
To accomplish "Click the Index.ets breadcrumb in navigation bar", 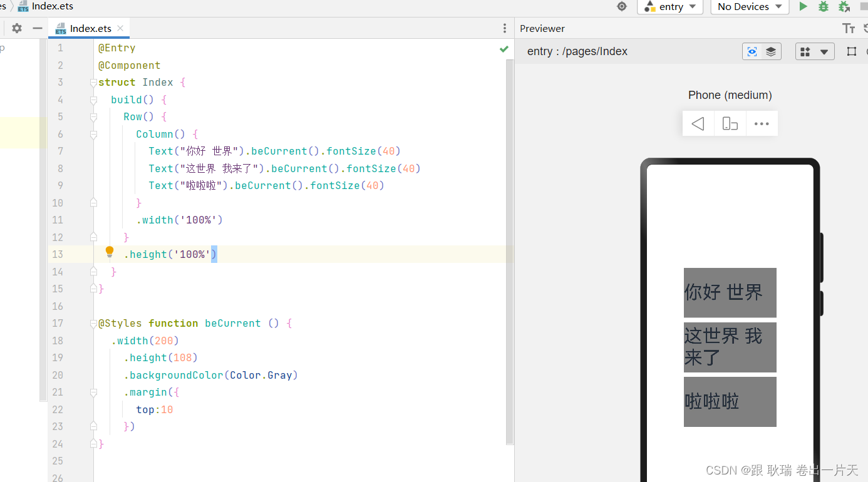I will (46, 6).
